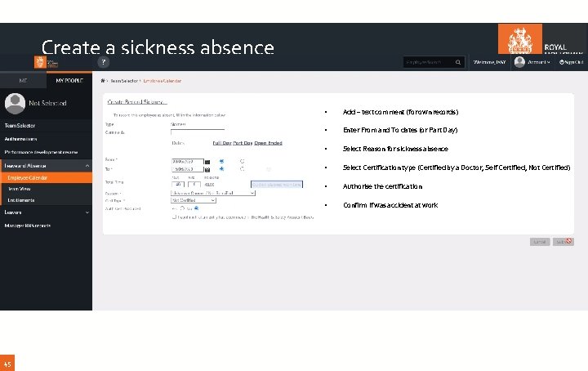This screenshot has height=371, width=588.
Task: Click the Submit button
Action: pos(563,242)
